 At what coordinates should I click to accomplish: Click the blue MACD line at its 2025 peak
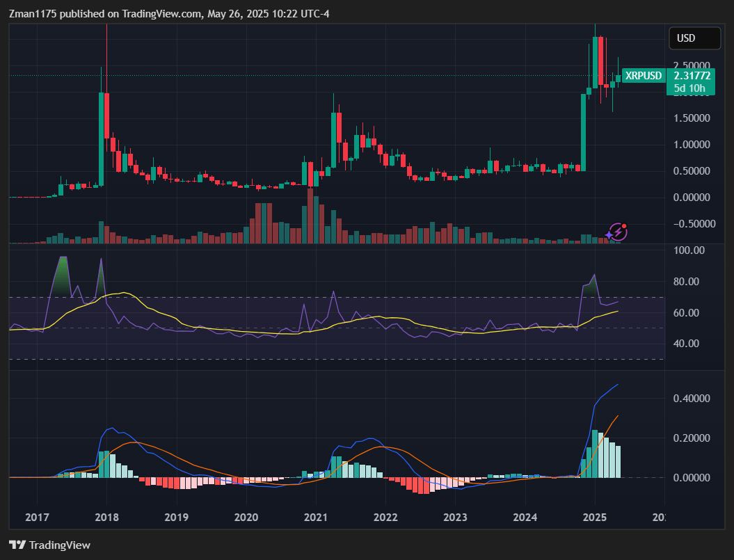(x=618, y=384)
